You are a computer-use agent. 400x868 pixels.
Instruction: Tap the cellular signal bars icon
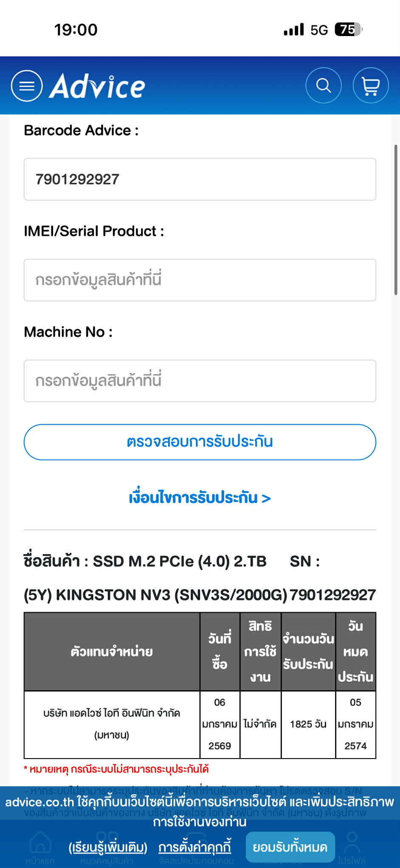294,30
